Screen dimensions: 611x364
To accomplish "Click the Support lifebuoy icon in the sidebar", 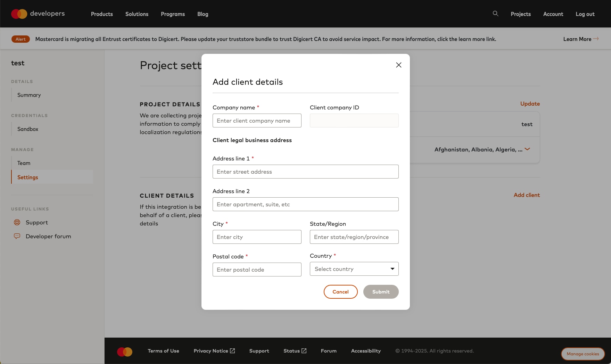I will 17,222.
